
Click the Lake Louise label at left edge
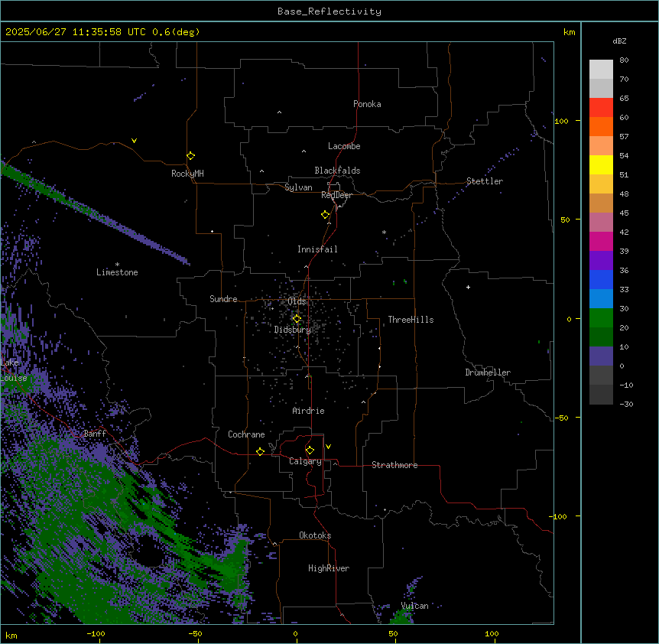tap(14, 370)
